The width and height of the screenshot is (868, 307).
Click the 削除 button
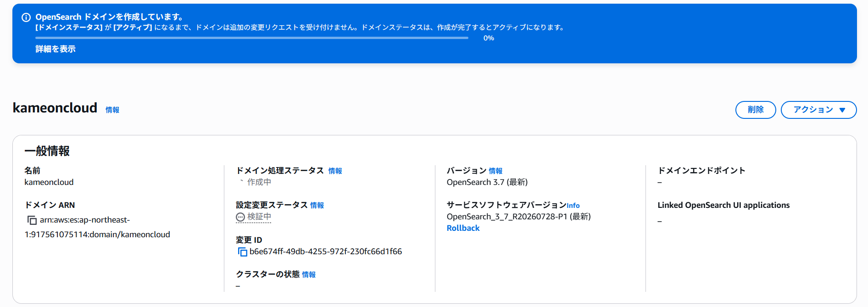tap(756, 110)
